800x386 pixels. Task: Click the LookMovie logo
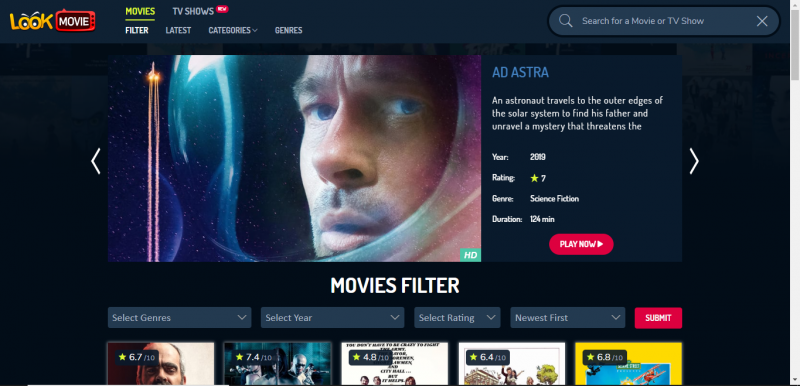click(x=53, y=21)
